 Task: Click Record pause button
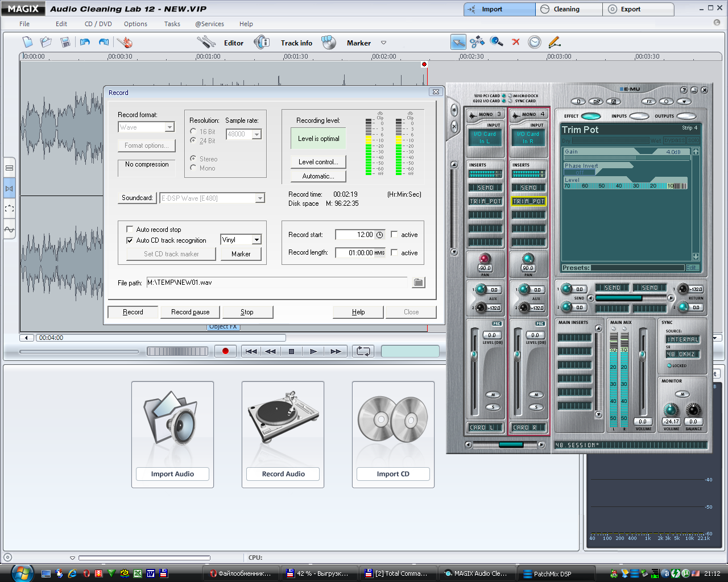click(x=191, y=312)
